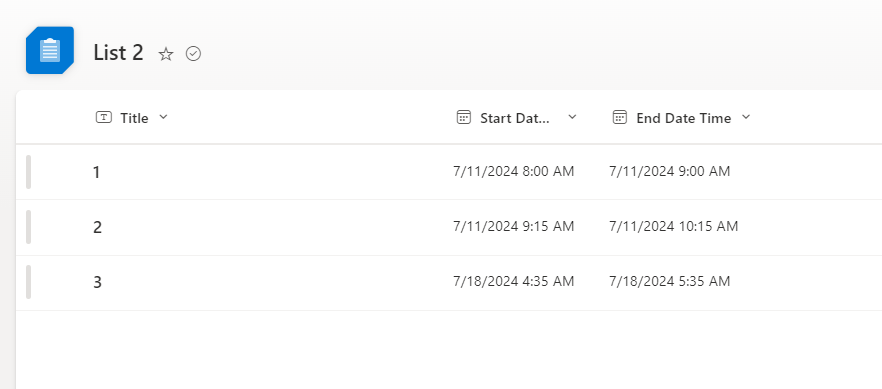
Task: Open the item titled 1
Action: click(97, 173)
